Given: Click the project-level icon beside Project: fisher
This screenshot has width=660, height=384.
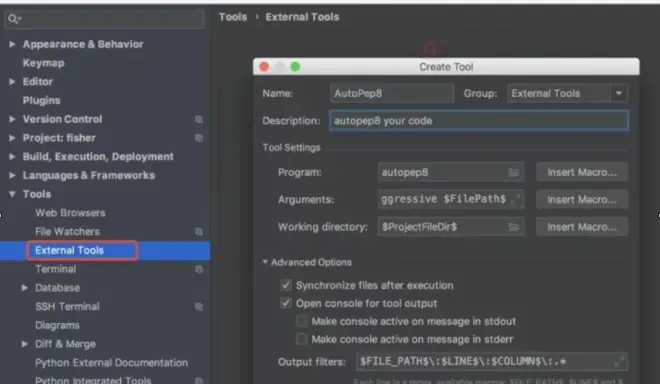Looking at the screenshot, I should pos(199,138).
